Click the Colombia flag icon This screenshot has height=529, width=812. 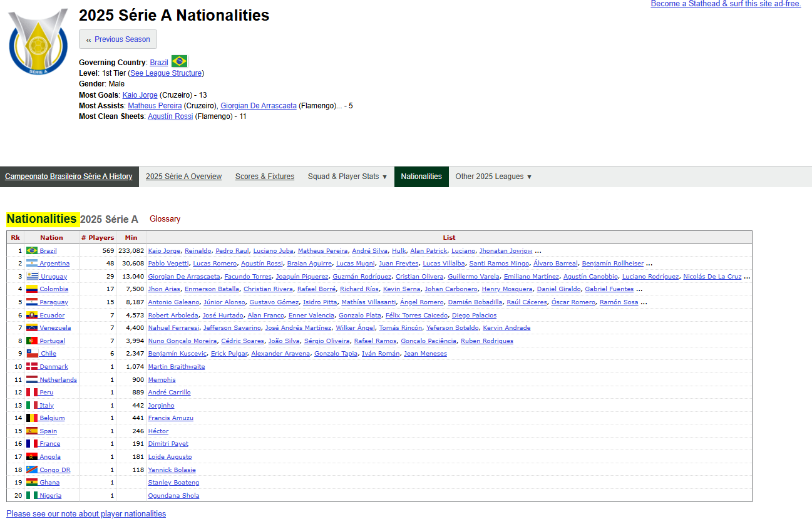click(x=32, y=289)
